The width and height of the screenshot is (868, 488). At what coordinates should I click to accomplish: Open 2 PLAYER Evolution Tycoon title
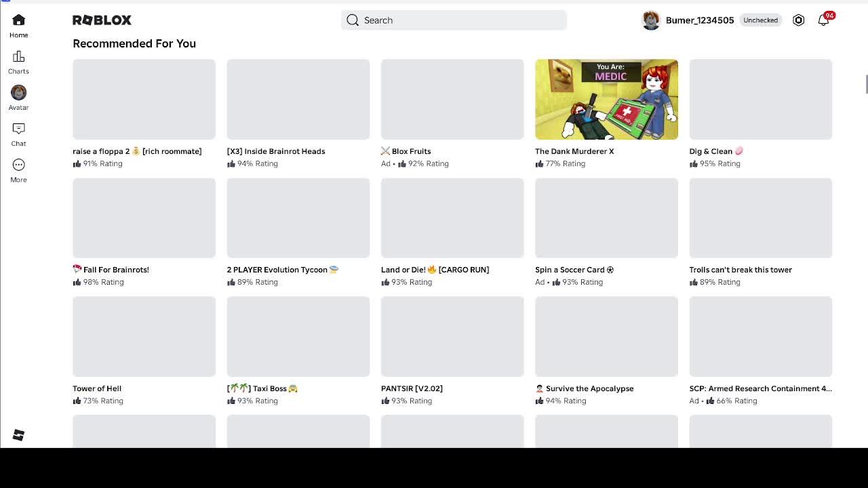tap(283, 270)
